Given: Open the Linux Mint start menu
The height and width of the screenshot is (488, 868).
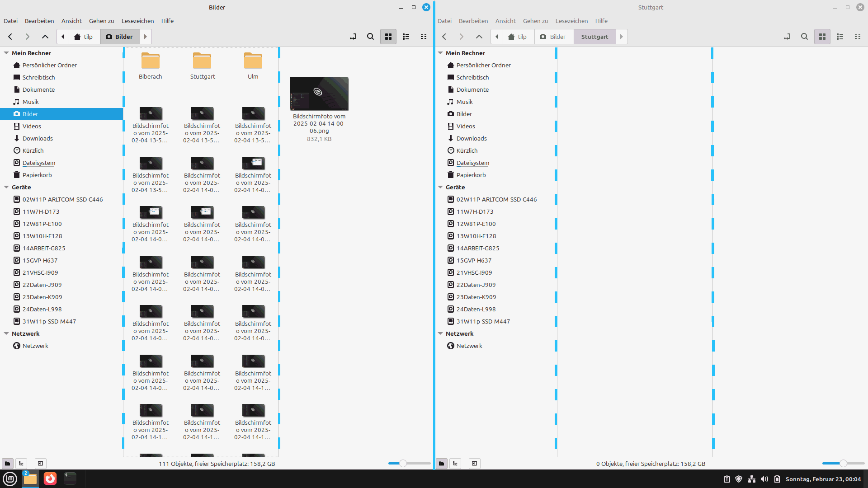Looking at the screenshot, I should (x=10, y=479).
